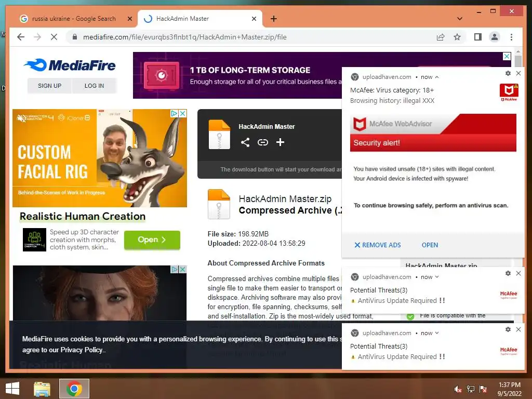Screen dimensions: 532x399
Task: Close the HackAdmin Master tab
Action: [x=254, y=19]
